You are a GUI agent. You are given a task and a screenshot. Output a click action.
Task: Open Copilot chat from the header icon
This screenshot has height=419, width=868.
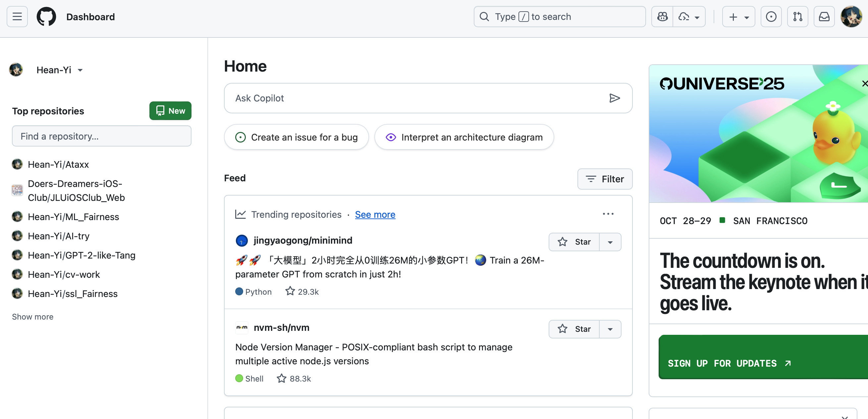pyautogui.click(x=662, y=17)
